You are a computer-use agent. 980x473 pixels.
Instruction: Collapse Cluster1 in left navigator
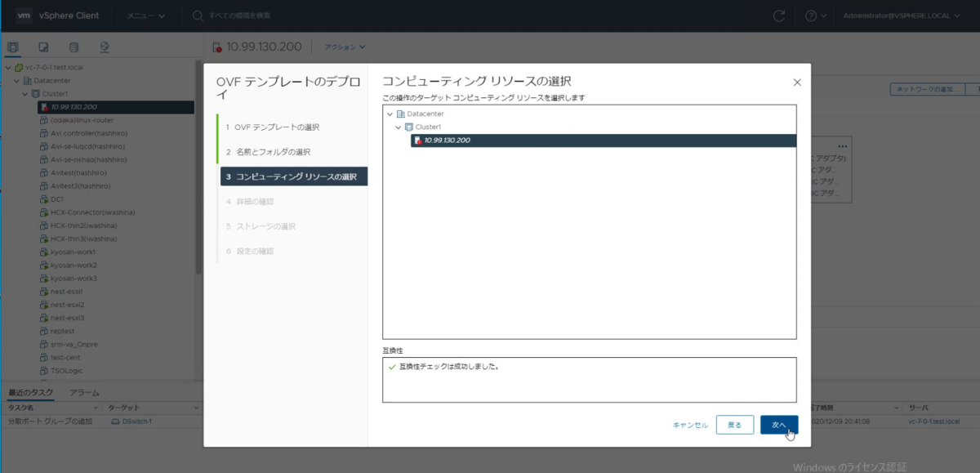pyautogui.click(x=24, y=94)
